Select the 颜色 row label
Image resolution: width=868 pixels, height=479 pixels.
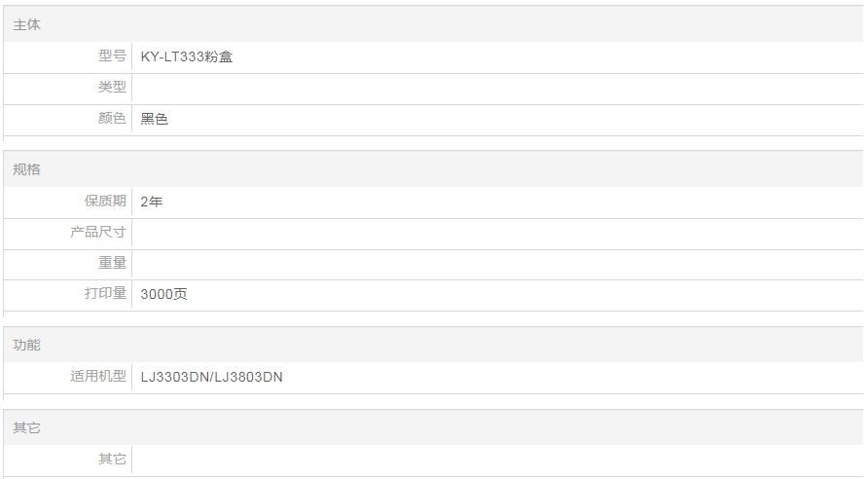click(x=112, y=119)
